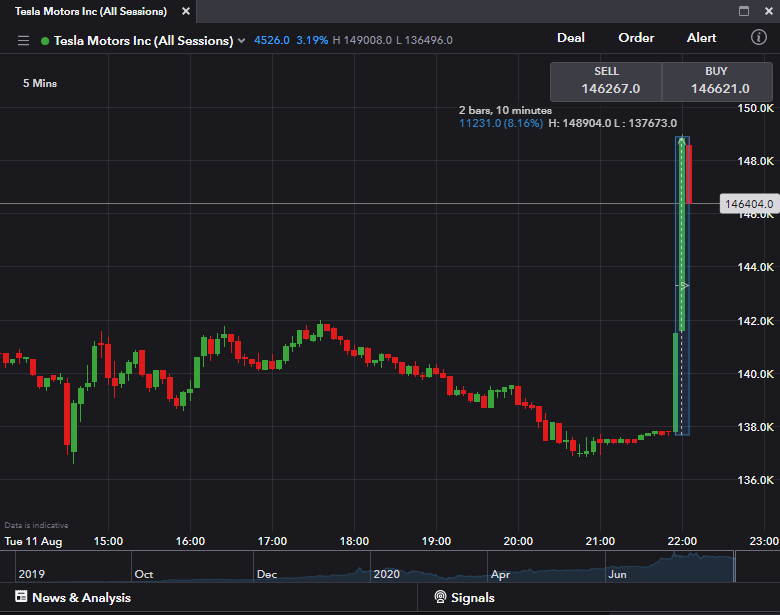Viewport: 780px width, 615px height.
Task: Click the 3.19% change value
Action: click(312, 40)
